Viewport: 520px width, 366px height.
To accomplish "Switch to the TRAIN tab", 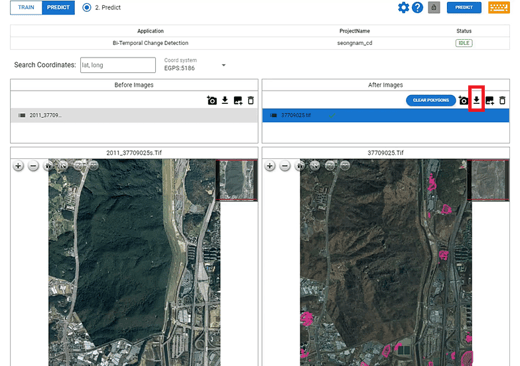I will coord(26,7).
